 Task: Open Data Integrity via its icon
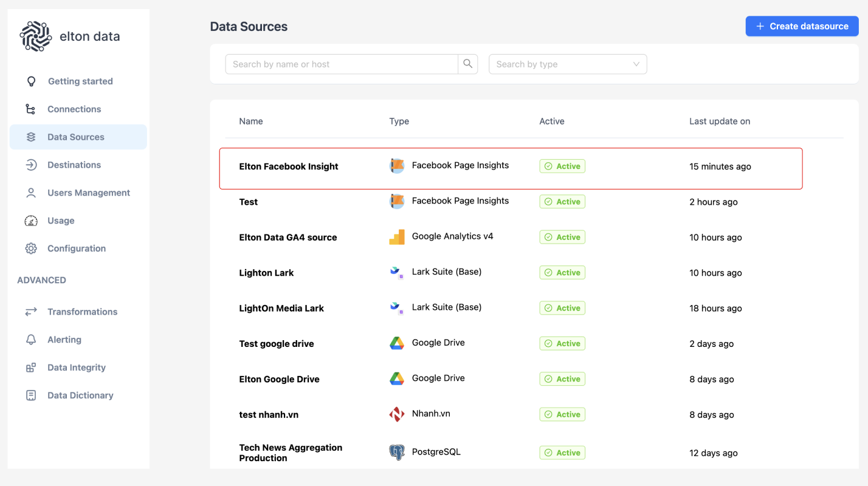pyautogui.click(x=30, y=367)
